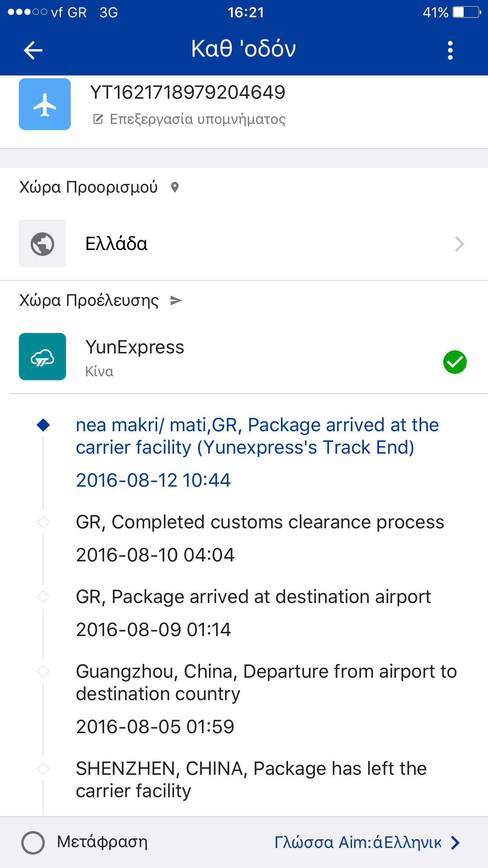Screen dimensions: 488x868
Task: Open the three-dot overflow menu
Action: [450, 50]
